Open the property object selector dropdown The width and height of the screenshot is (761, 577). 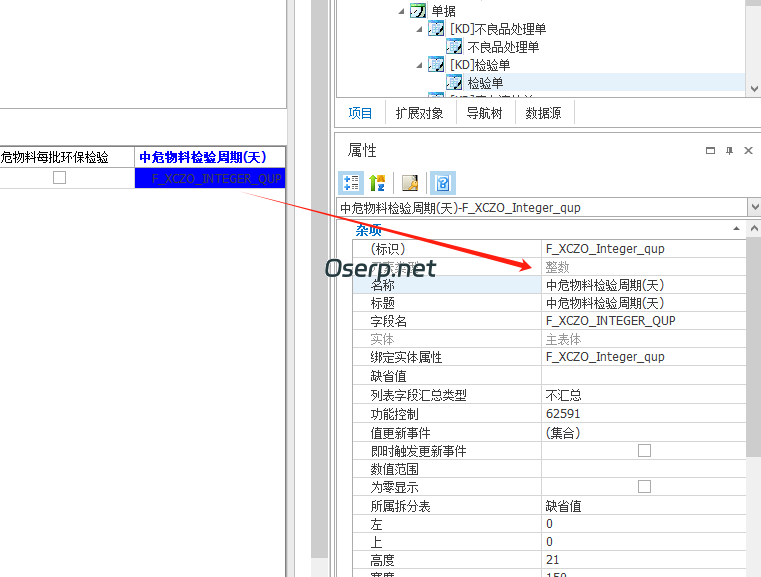(754, 207)
